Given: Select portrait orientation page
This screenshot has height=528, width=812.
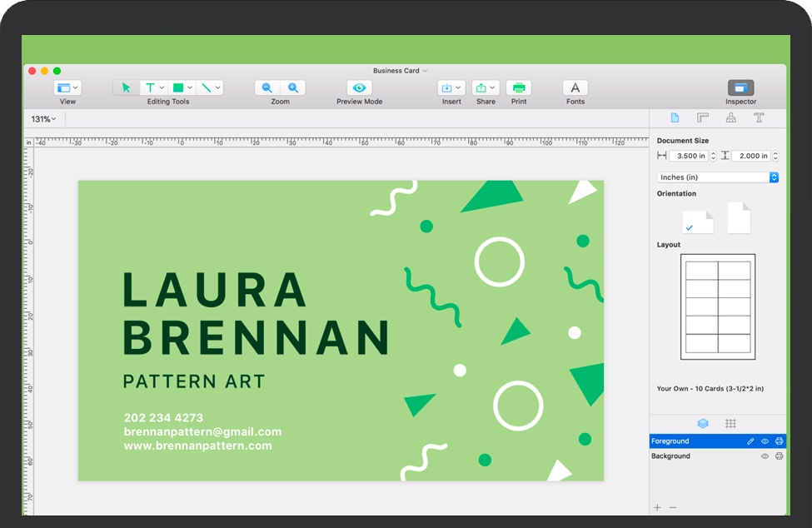Looking at the screenshot, I should (x=739, y=218).
